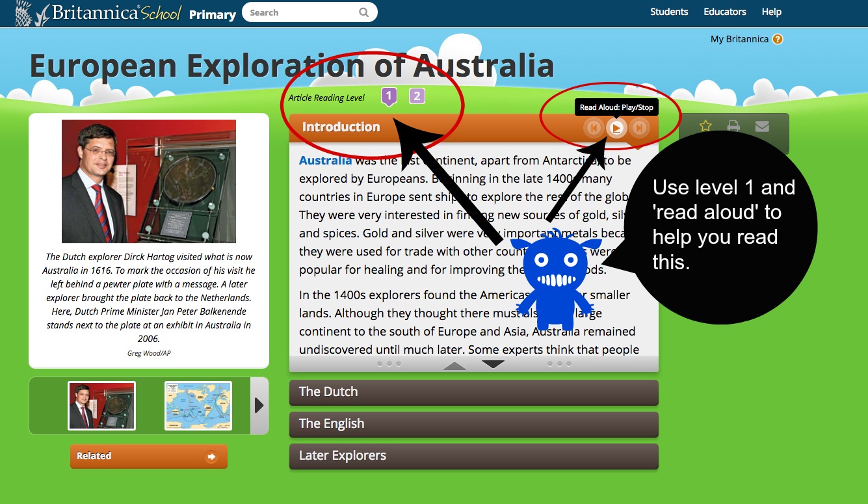
Task: Switch article to Reading Level 1
Action: [388, 95]
